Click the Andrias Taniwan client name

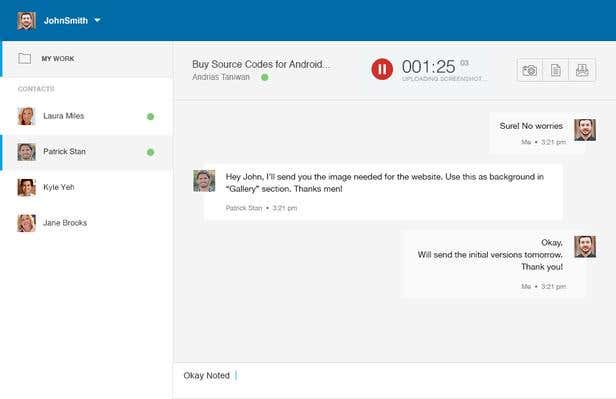221,77
